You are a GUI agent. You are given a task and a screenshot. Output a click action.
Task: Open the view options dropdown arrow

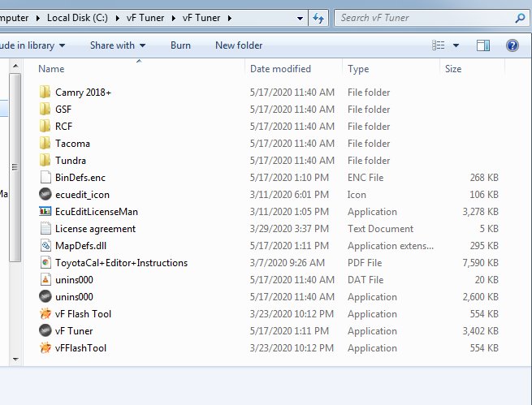coord(456,45)
